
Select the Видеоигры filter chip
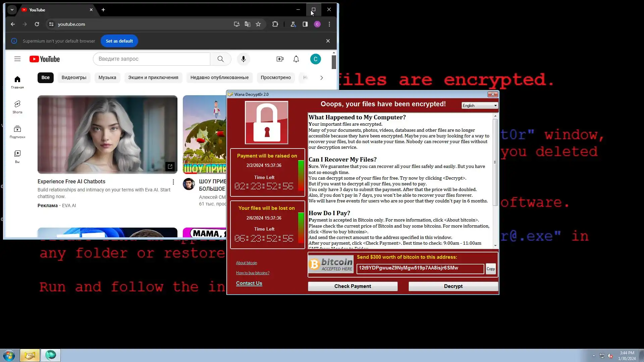[74, 77]
